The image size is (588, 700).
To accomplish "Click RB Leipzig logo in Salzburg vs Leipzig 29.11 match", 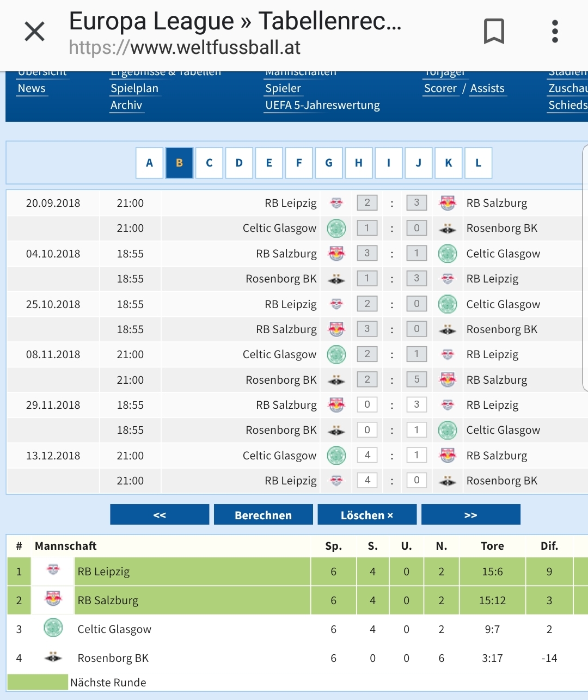I will [x=448, y=404].
